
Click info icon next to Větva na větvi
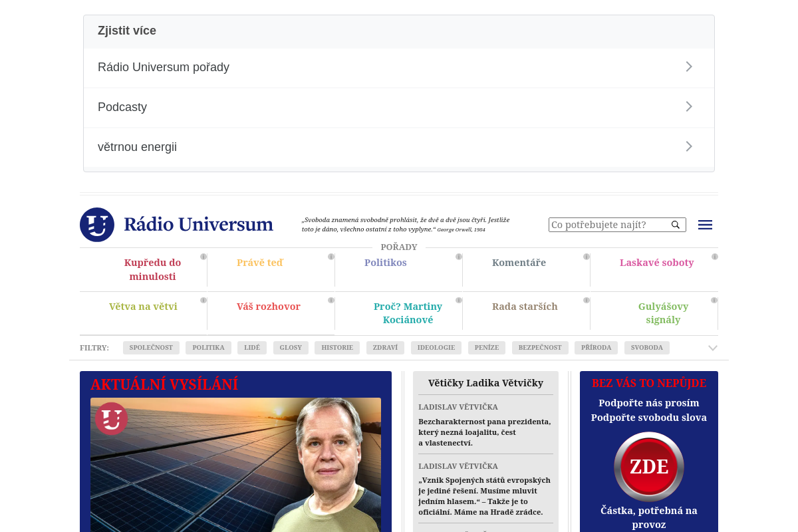203,300
